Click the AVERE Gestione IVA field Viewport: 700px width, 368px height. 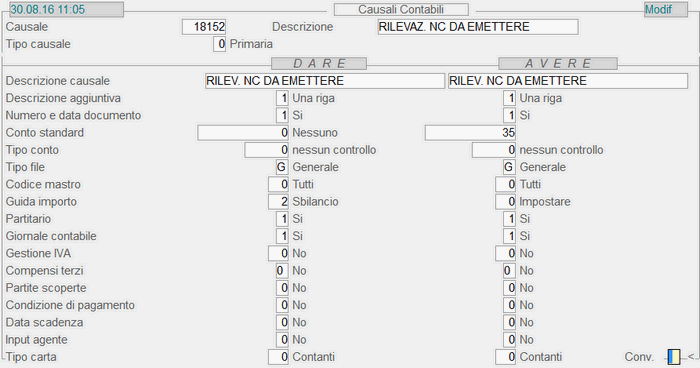[505, 254]
